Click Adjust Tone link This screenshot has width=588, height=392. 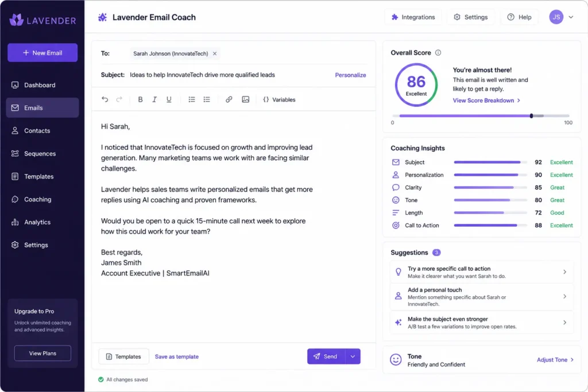(555, 360)
